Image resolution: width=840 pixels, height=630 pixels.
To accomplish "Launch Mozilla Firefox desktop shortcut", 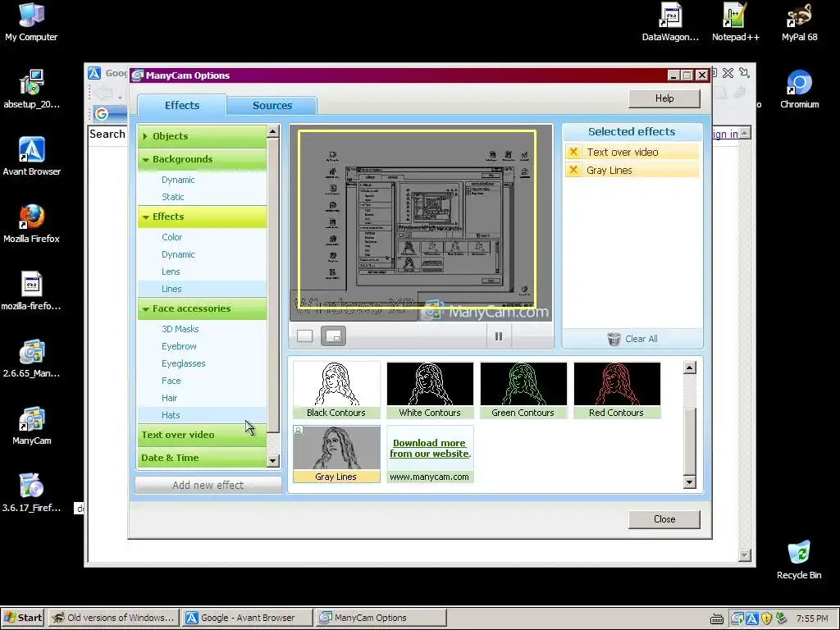I will (x=31, y=223).
